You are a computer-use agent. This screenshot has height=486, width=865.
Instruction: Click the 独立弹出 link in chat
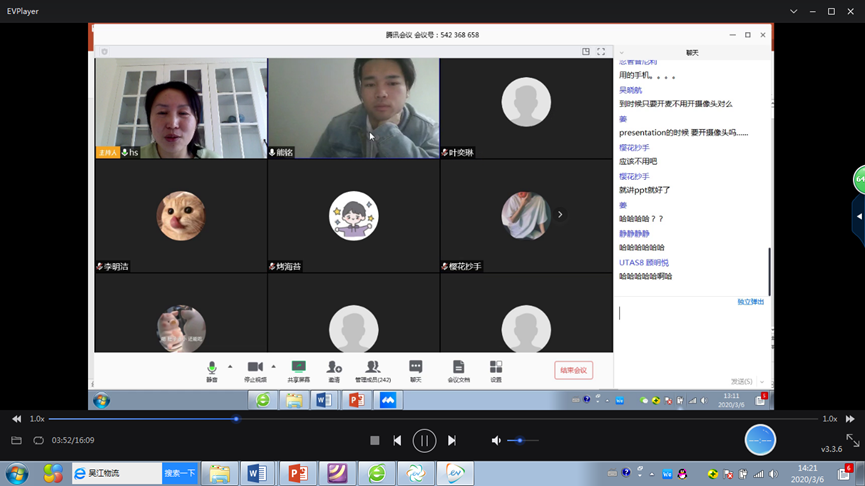click(x=750, y=301)
